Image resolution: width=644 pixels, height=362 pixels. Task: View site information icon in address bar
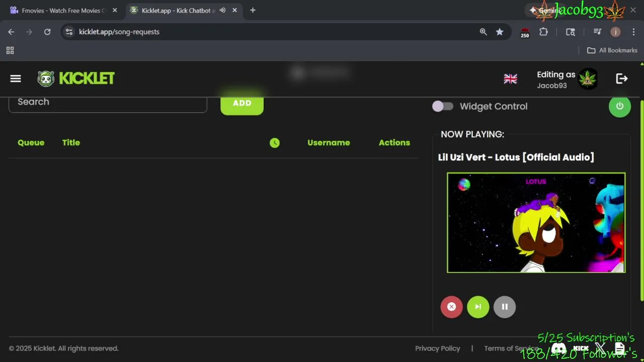(x=69, y=32)
